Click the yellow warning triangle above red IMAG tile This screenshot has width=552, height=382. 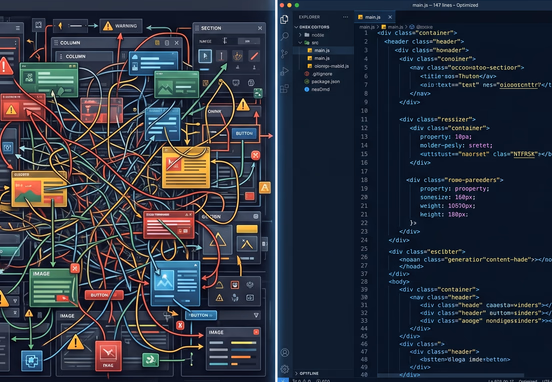(75, 342)
